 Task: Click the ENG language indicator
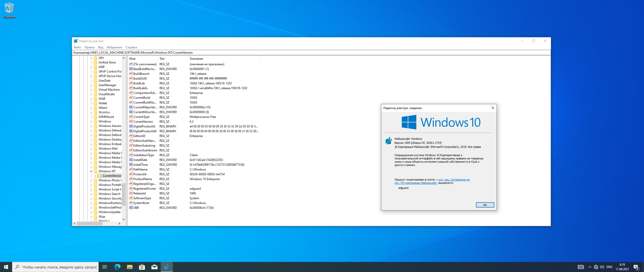tap(609, 267)
